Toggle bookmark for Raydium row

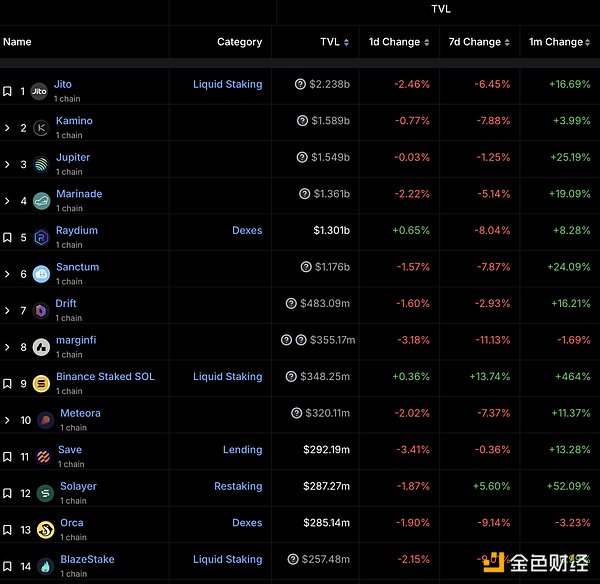7,238
